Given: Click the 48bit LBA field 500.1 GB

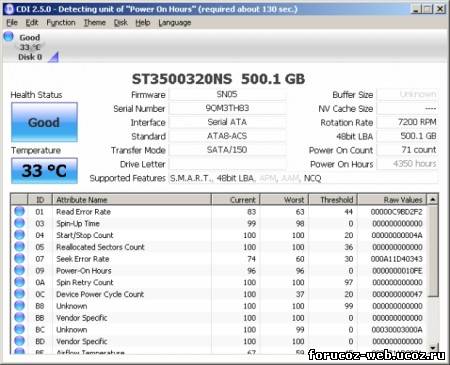Looking at the screenshot, I should pos(407,136).
